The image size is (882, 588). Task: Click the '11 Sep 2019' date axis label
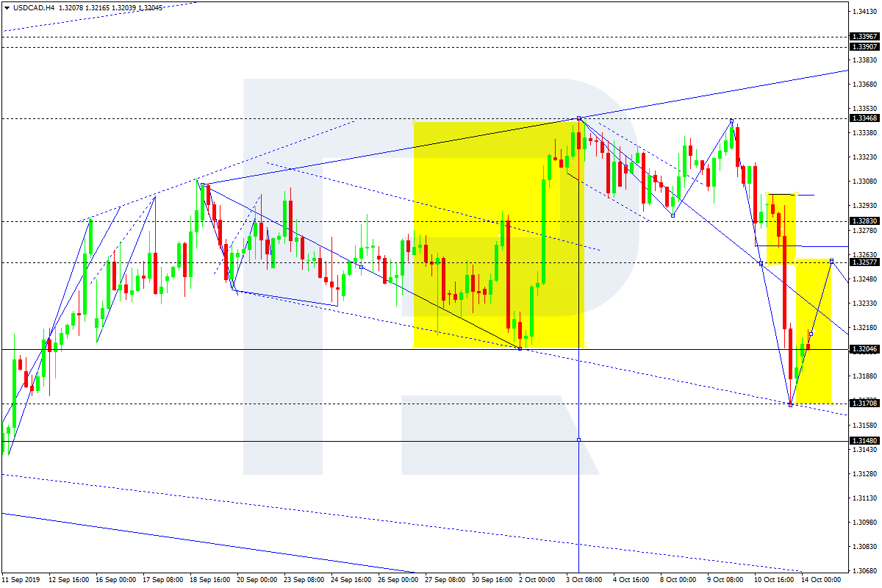pyautogui.click(x=22, y=581)
